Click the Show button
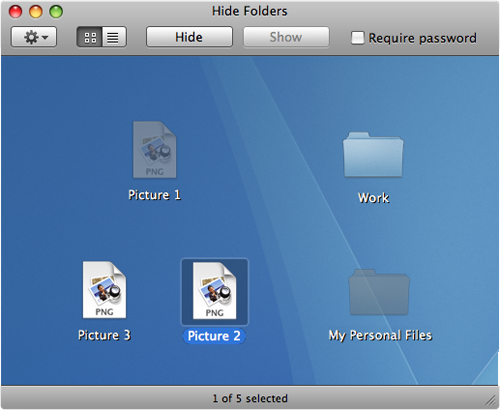This screenshot has width=500, height=410. click(x=286, y=37)
